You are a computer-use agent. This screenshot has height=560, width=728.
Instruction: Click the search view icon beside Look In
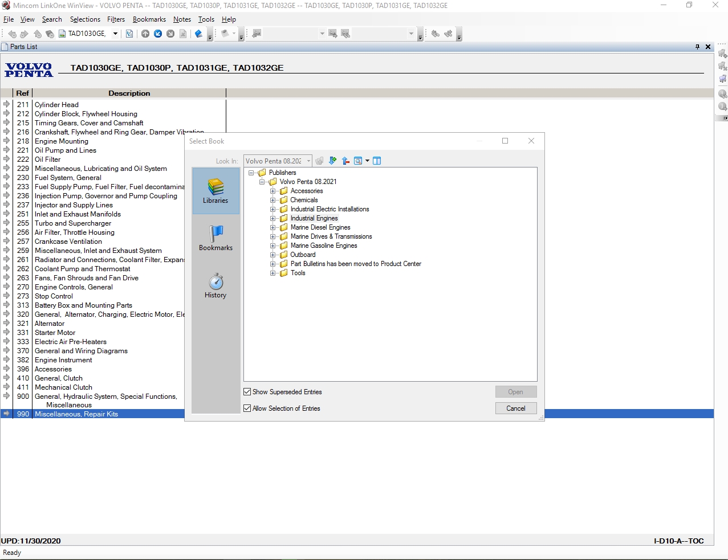(x=358, y=161)
